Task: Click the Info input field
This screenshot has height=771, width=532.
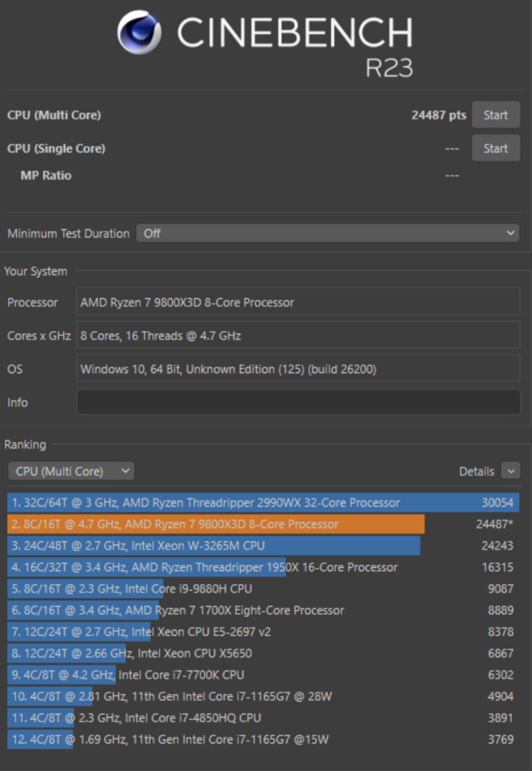Action: pyautogui.click(x=298, y=402)
